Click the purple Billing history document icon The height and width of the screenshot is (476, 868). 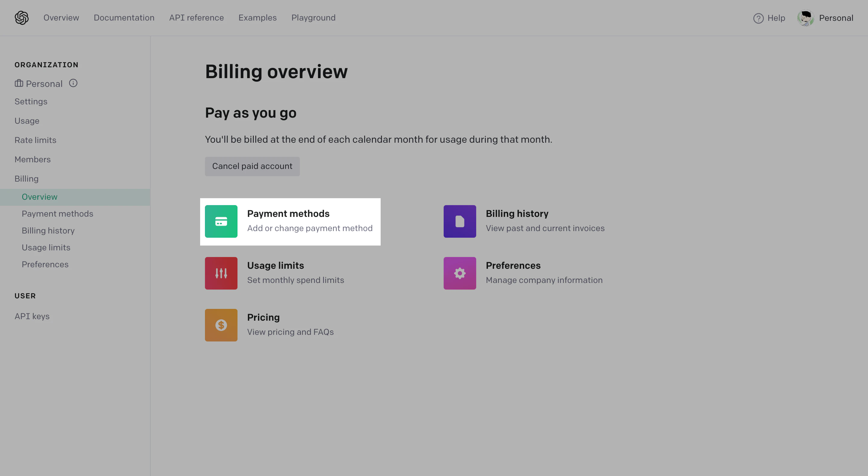tap(460, 221)
